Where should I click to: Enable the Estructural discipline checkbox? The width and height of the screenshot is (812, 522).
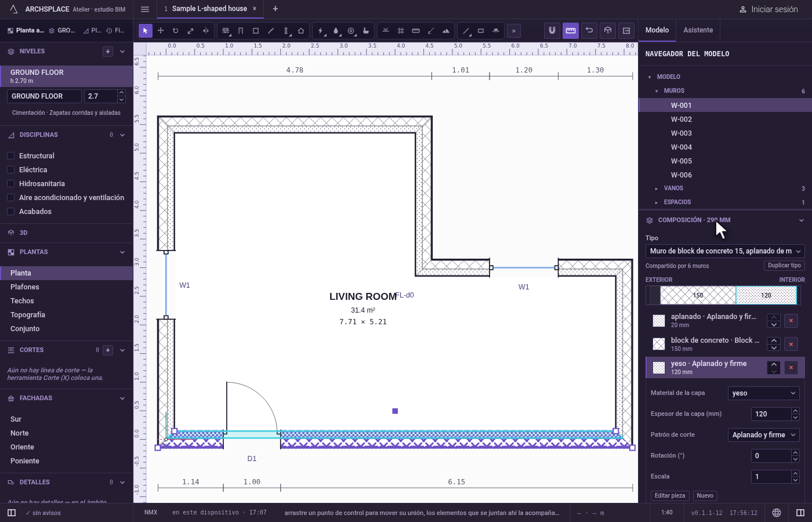10,156
